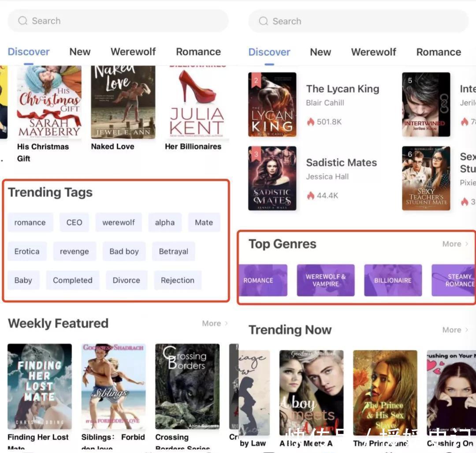Expand Top Genres via chevron arrow
The height and width of the screenshot is (453, 476).
pos(467,244)
